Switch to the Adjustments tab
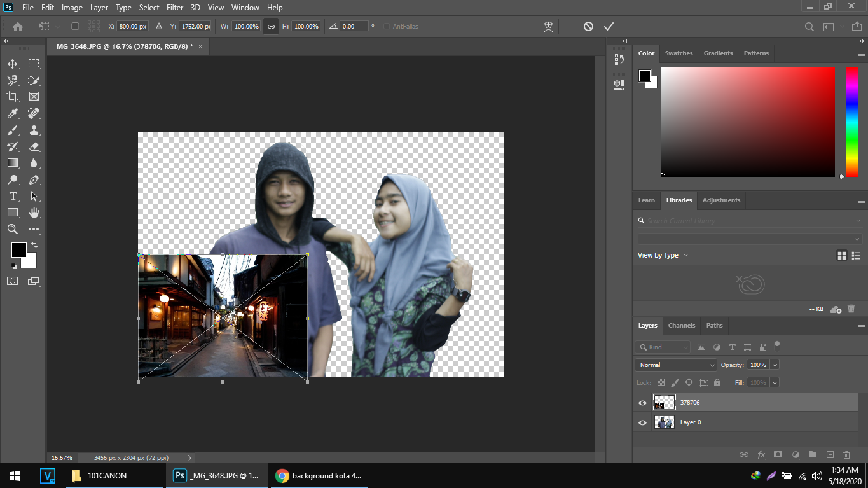 click(x=721, y=200)
